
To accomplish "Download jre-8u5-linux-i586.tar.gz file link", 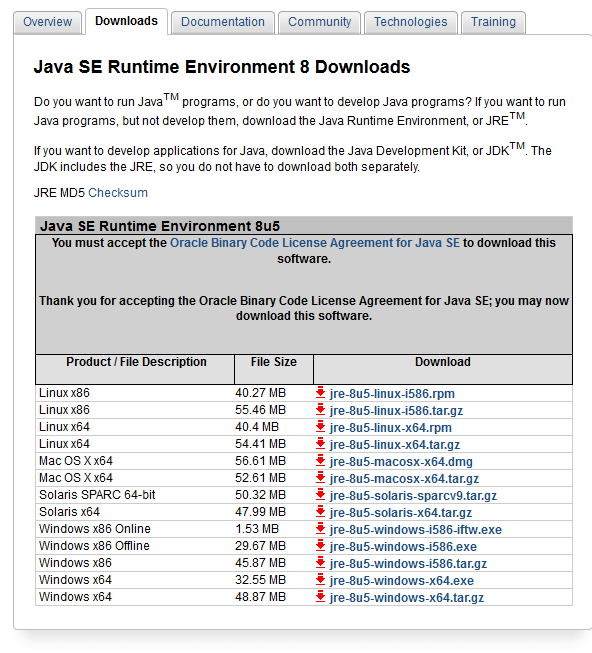I will (x=396, y=411).
